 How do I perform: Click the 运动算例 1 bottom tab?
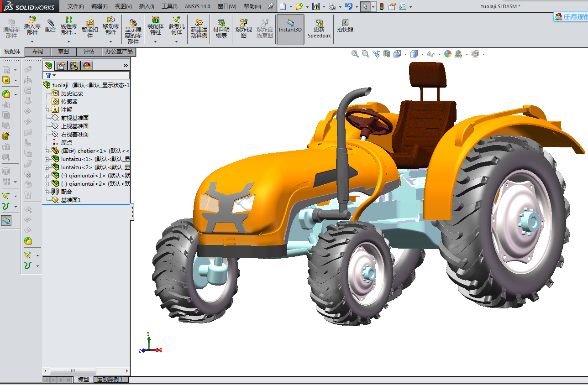point(110,380)
